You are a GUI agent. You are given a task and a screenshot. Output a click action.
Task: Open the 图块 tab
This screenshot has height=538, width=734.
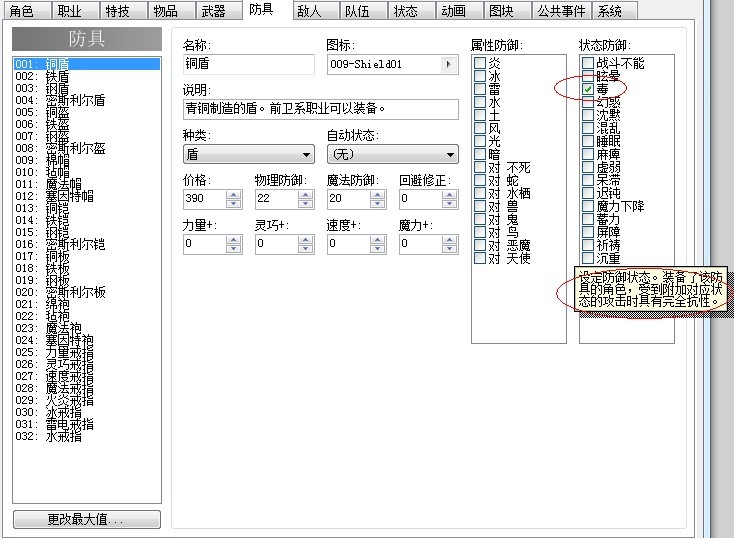pos(507,11)
